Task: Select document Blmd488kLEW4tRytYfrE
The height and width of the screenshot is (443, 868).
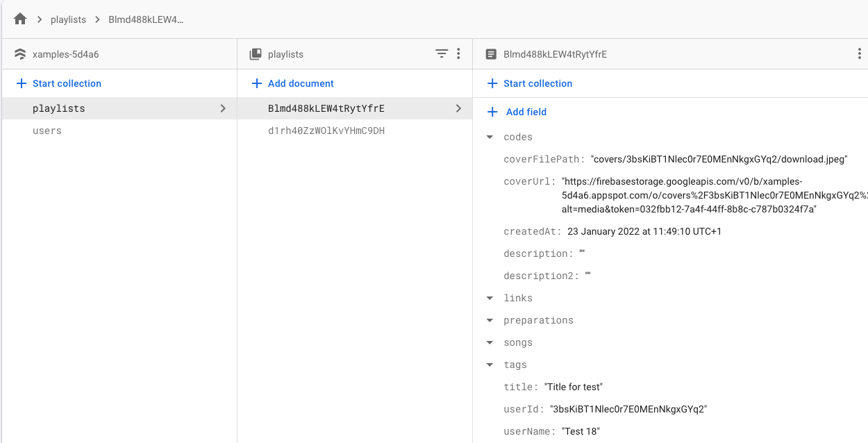Action: [x=355, y=108]
